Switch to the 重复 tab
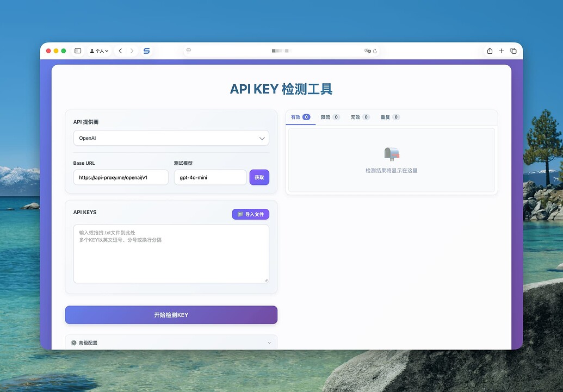The width and height of the screenshot is (563, 392). point(390,117)
